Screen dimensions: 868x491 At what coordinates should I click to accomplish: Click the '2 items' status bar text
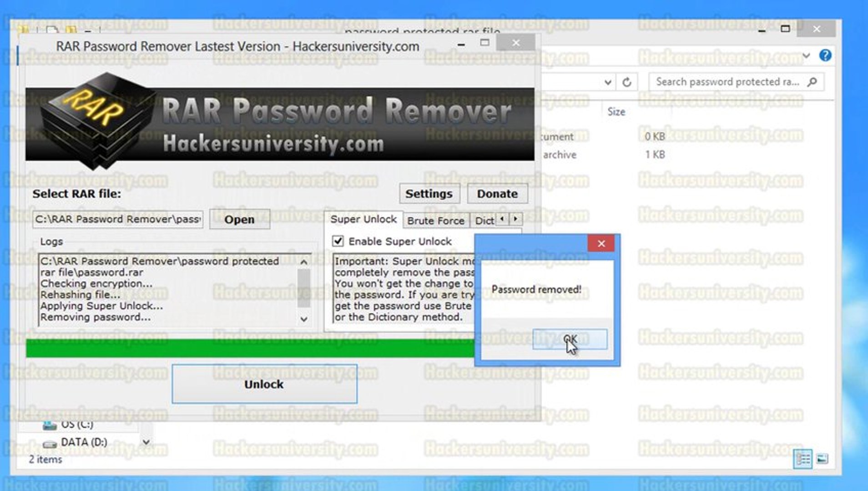click(45, 460)
